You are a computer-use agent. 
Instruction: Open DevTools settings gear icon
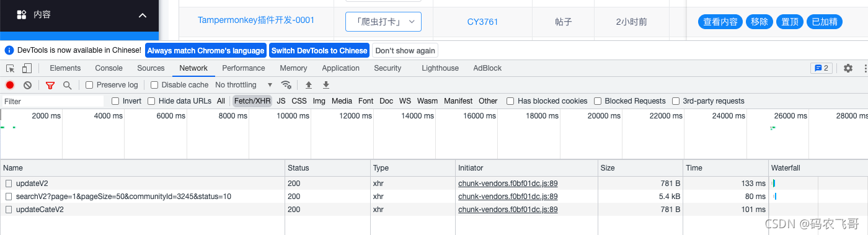pos(848,68)
